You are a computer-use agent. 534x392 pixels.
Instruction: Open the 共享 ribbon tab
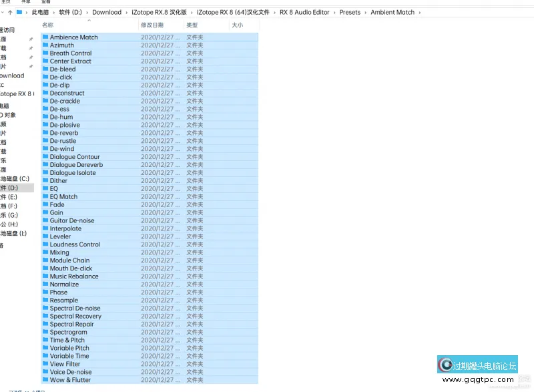26,2
